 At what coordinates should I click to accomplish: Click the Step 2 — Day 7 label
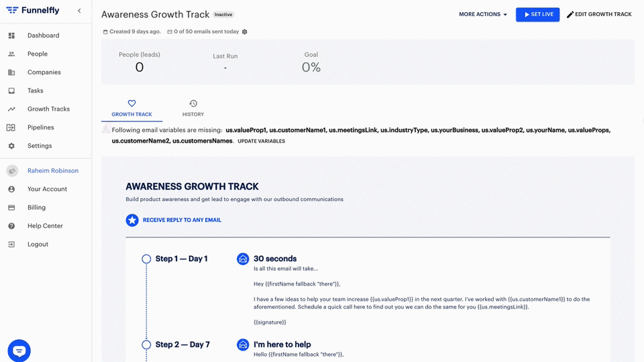coord(182,345)
